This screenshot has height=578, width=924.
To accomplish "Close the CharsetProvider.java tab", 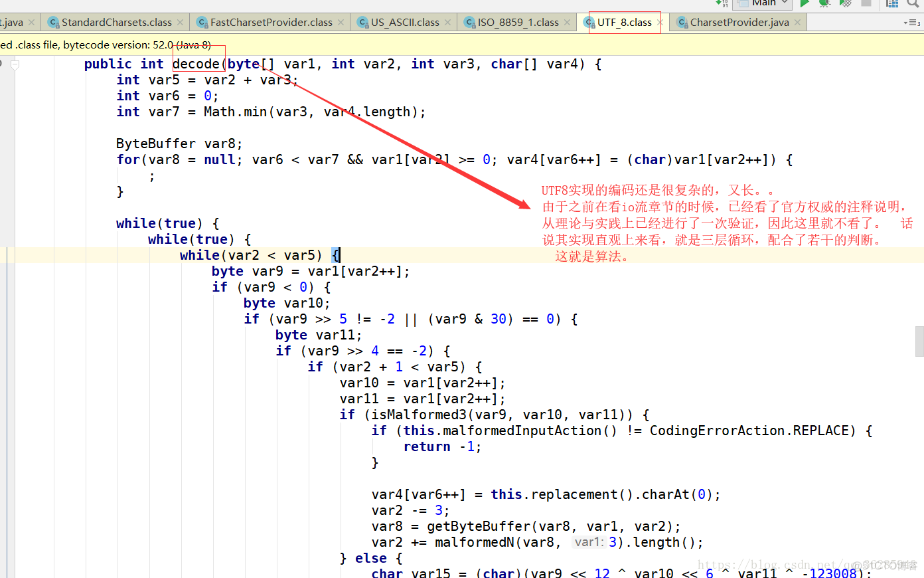I will pyautogui.click(x=798, y=23).
